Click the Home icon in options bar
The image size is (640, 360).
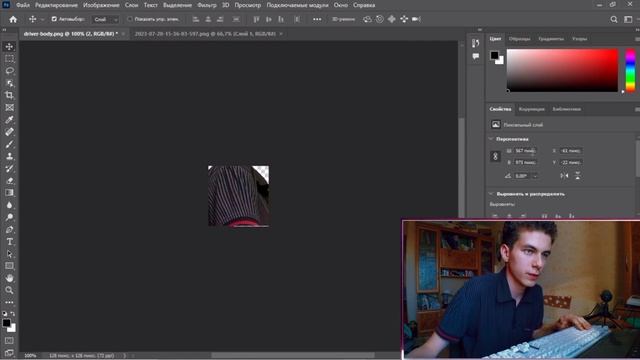(x=13, y=19)
